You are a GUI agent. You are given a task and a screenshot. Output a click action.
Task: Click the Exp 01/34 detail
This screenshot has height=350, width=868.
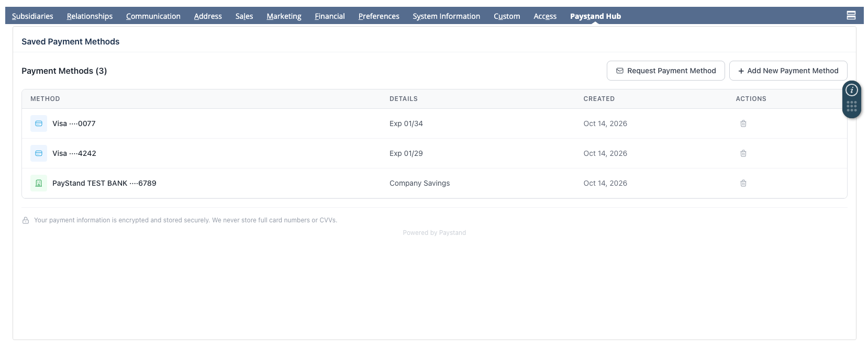click(x=406, y=123)
